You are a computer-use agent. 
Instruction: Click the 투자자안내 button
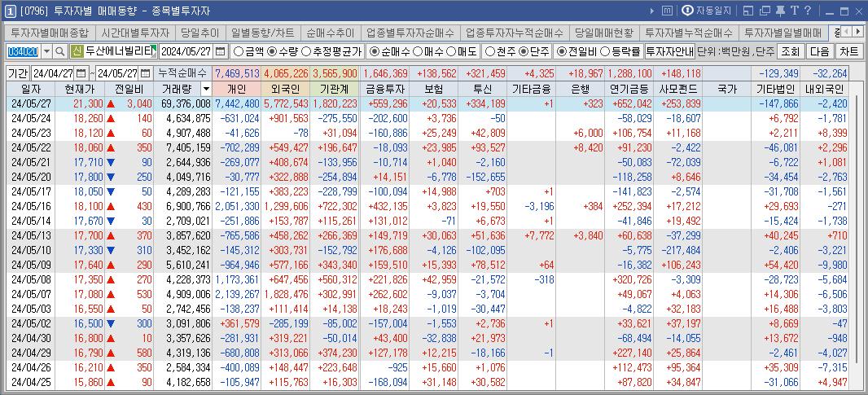pyautogui.click(x=669, y=51)
